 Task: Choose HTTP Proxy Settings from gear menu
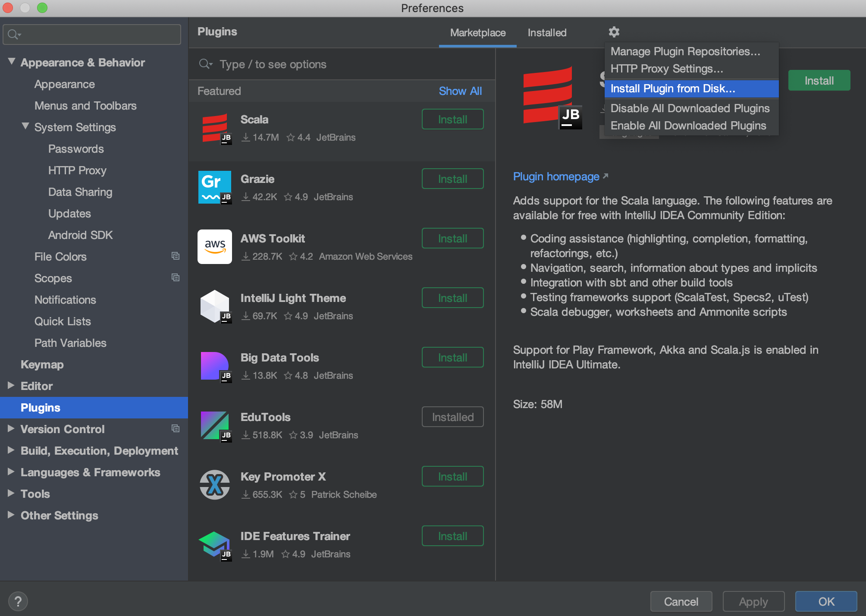coord(692,69)
